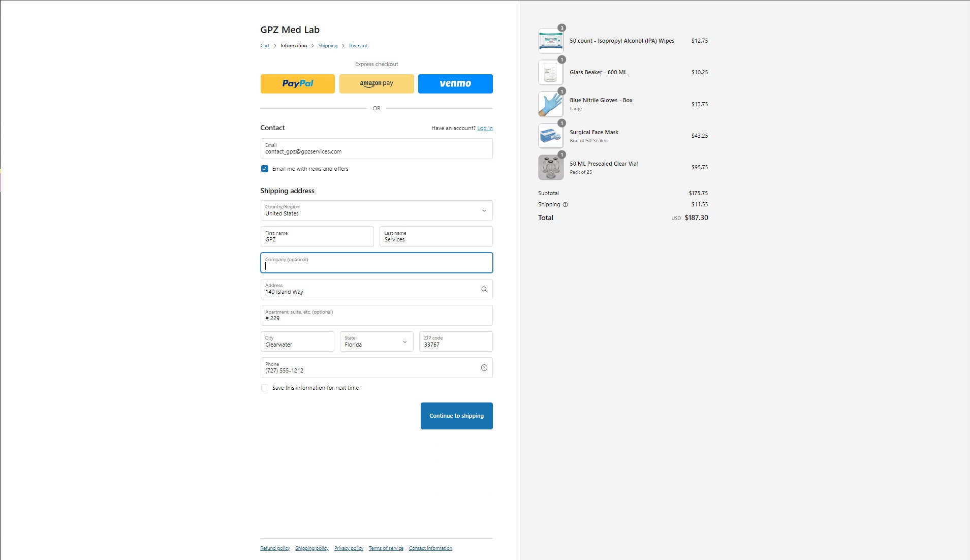
Task: Jump to Shipping breadcrumb step
Action: [328, 46]
